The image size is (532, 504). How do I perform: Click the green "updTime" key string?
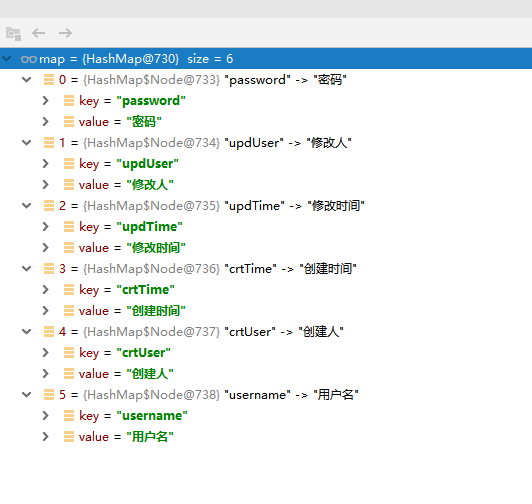(149, 227)
